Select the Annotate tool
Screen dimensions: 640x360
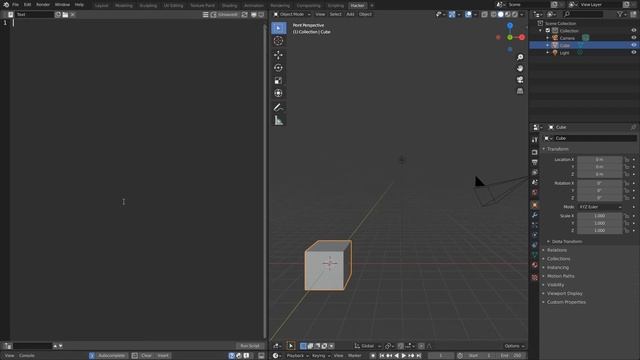278,107
